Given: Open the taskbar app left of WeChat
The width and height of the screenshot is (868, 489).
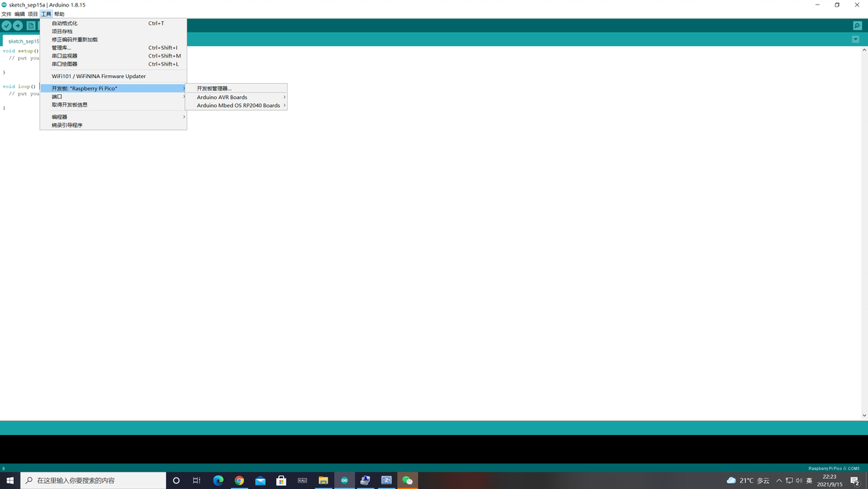Looking at the screenshot, I should [387, 480].
